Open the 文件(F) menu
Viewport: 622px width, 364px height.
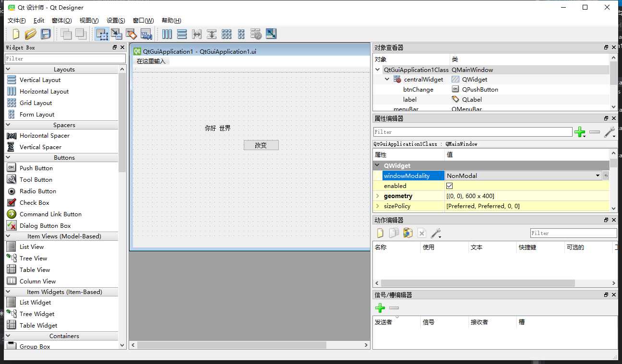click(x=17, y=20)
